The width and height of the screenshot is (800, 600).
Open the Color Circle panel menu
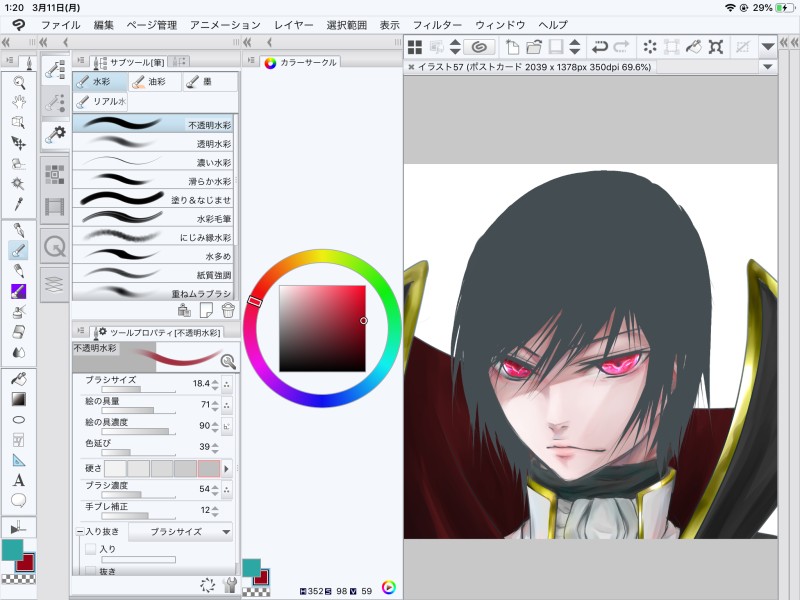coord(251,61)
